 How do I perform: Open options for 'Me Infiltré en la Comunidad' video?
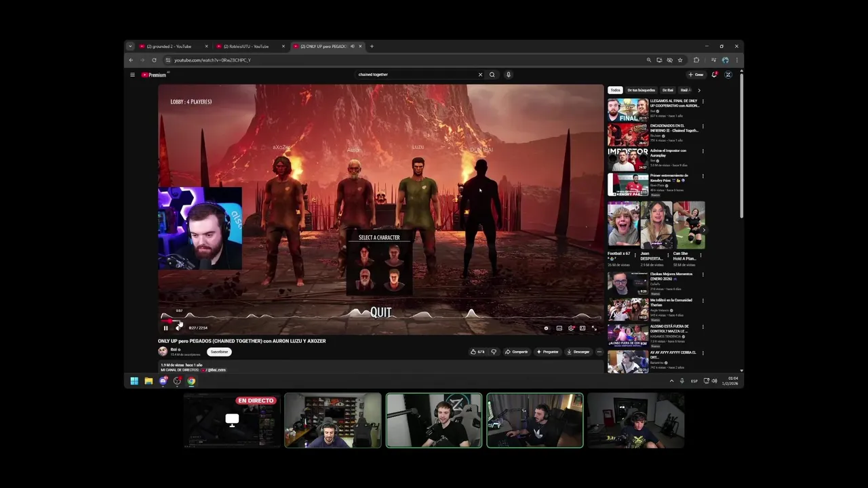pyautogui.click(x=703, y=300)
